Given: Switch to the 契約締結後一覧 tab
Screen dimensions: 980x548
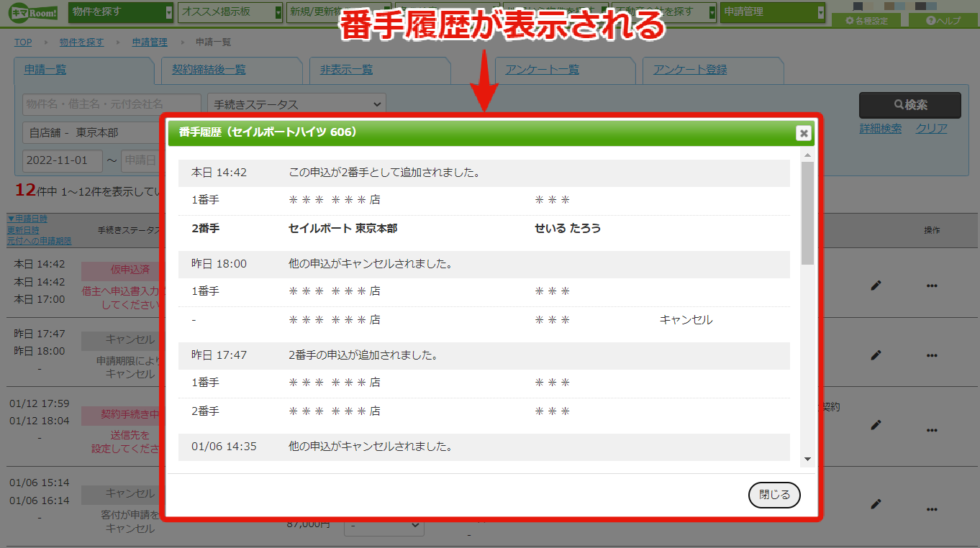Looking at the screenshot, I should pos(209,70).
